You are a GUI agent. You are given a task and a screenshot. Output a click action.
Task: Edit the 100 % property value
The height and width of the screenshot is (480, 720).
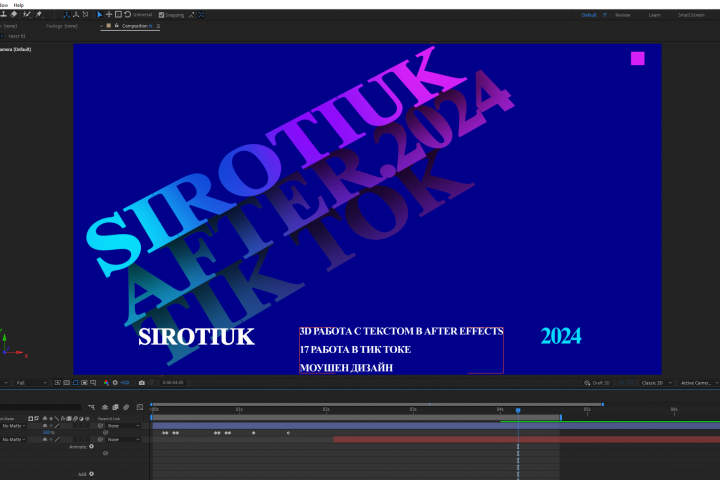click(48, 433)
